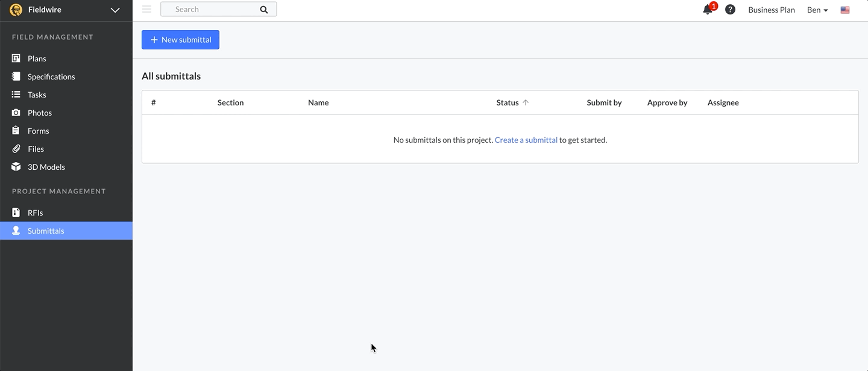Toggle the hamburger sidebar menu icon

pos(146,9)
